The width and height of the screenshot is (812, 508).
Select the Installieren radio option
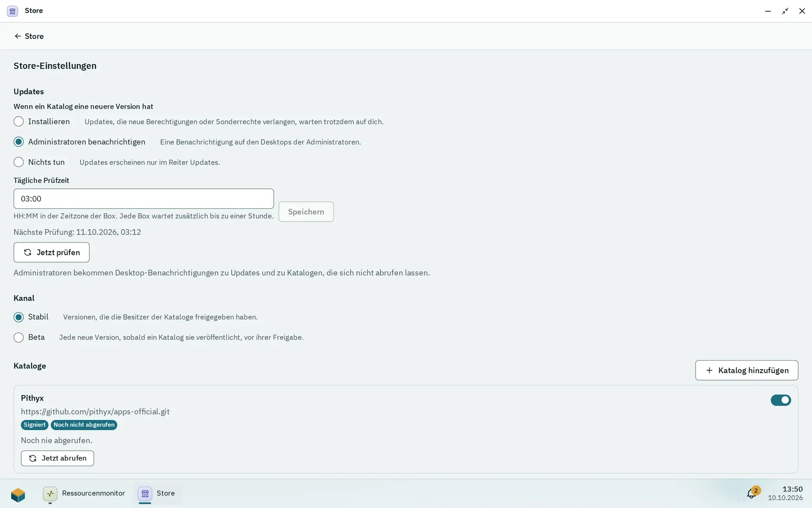19,122
